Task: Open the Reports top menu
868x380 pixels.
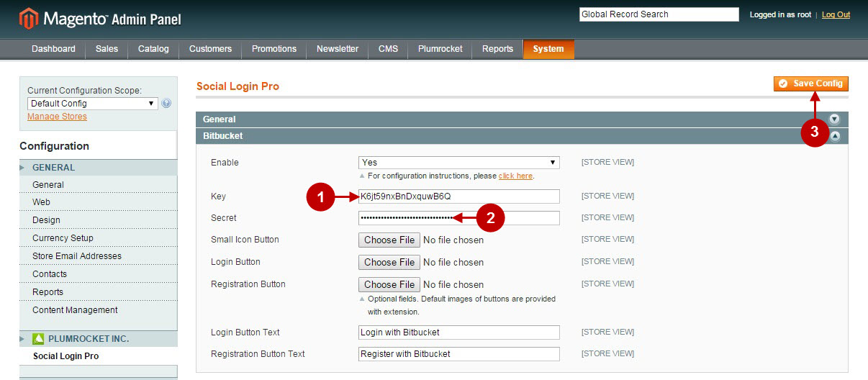Action: 497,49
